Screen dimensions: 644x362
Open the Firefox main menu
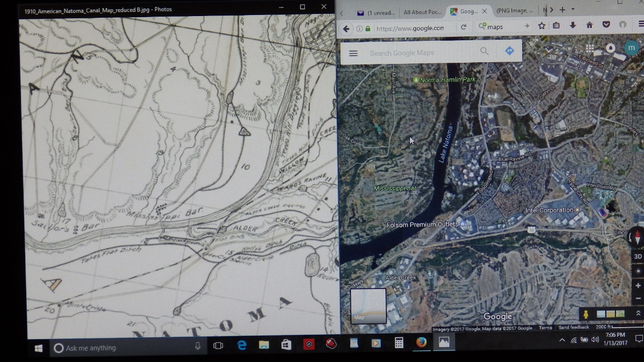click(640, 24)
